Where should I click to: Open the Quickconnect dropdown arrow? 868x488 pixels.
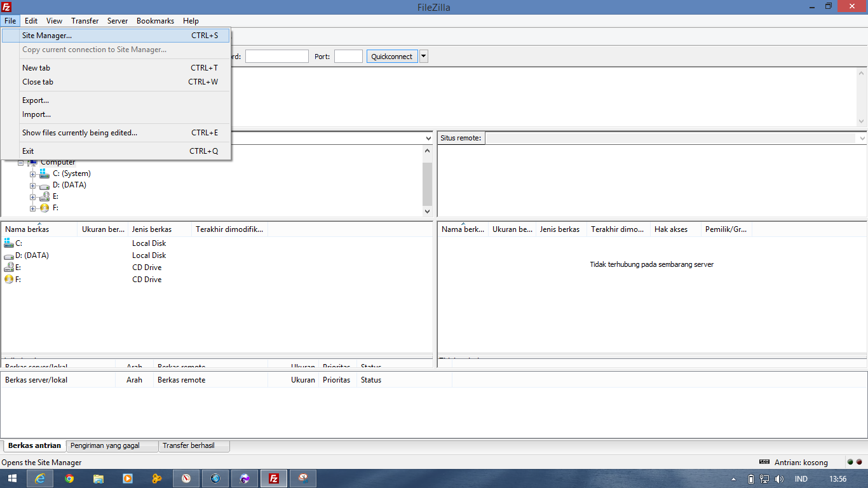(x=423, y=56)
